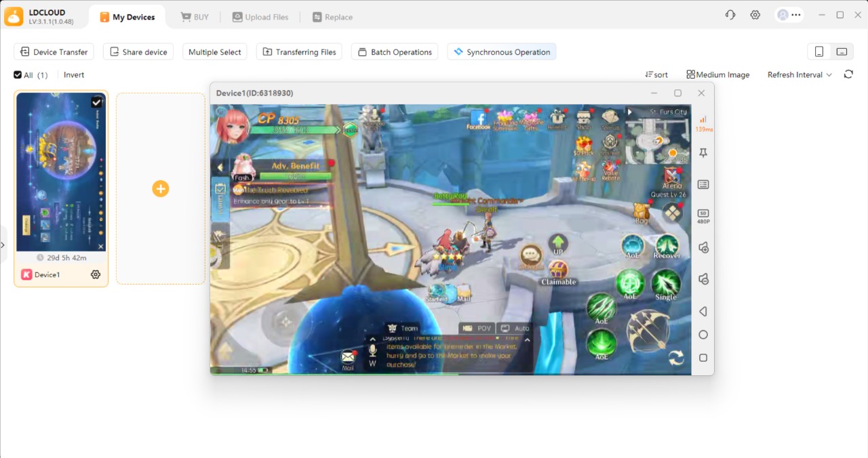Click the Invert selection link
Image resolution: width=868 pixels, height=458 pixels.
74,75
